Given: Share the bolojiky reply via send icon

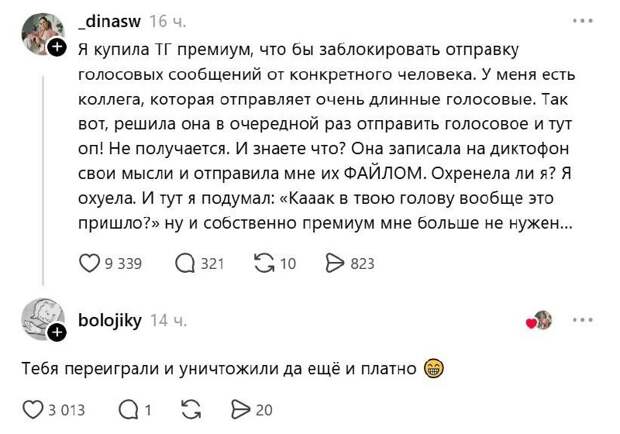Looking at the screenshot, I should pos(239,409).
